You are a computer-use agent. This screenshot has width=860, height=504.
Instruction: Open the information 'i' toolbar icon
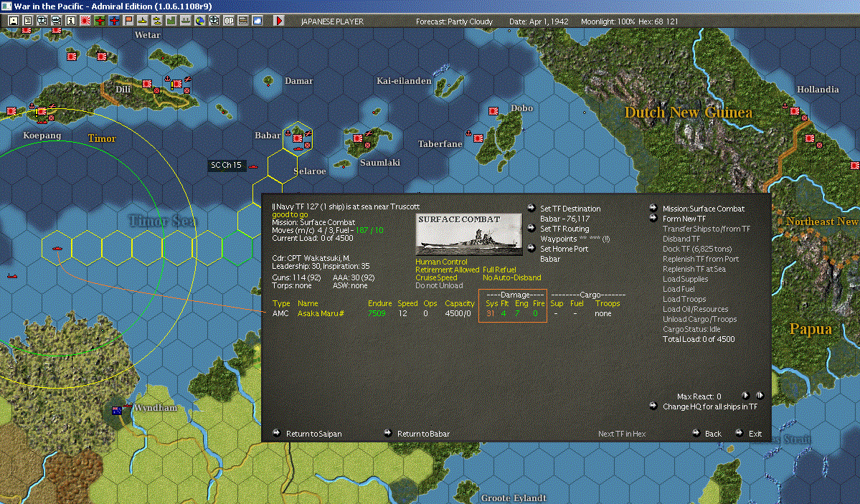pyautogui.click(x=71, y=21)
